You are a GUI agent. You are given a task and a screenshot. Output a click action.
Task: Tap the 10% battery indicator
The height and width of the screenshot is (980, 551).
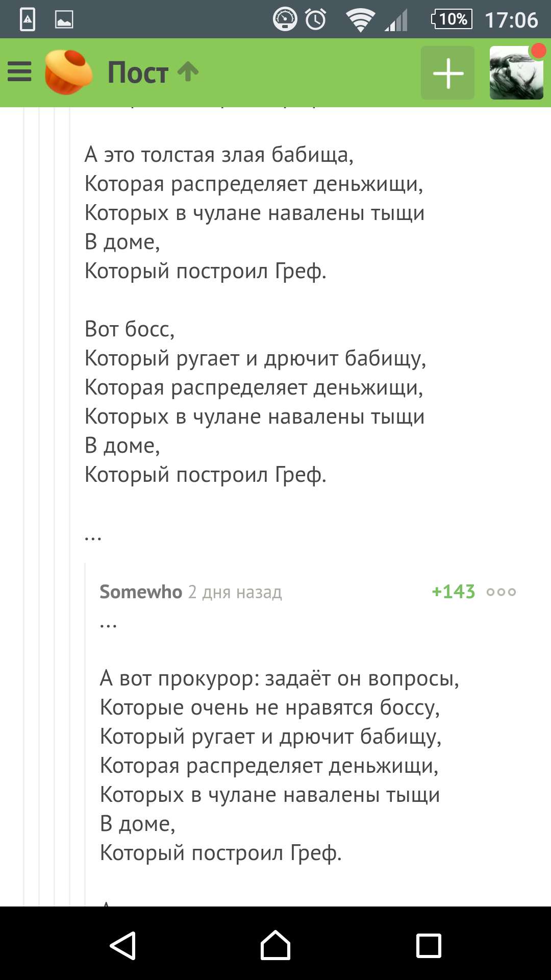click(452, 19)
